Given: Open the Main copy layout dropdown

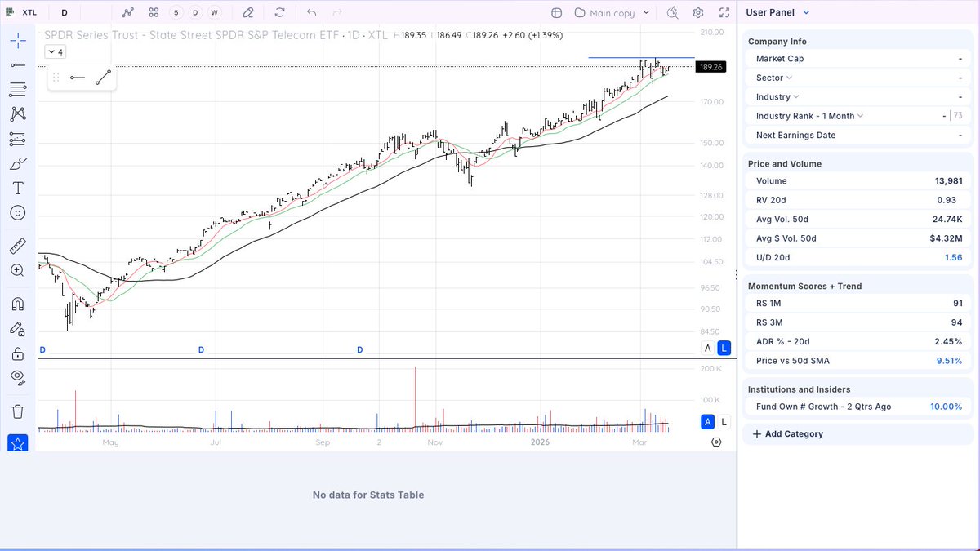Looking at the screenshot, I should click(612, 13).
